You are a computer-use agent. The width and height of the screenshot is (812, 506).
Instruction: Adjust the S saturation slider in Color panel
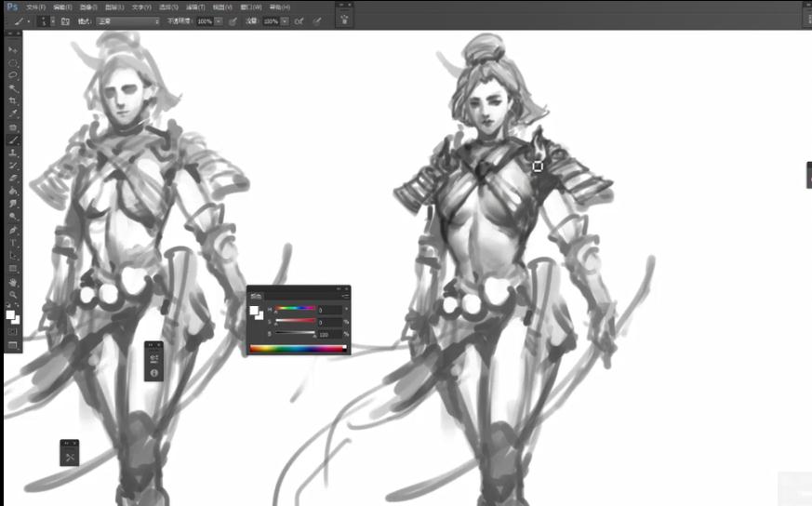(x=295, y=321)
